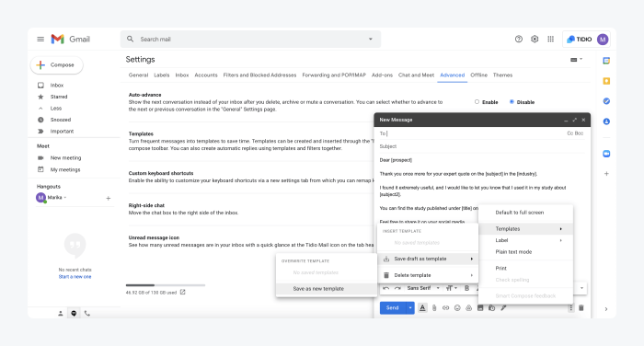644x346 pixels.
Task: Click the insert link icon
Action: point(445,307)
